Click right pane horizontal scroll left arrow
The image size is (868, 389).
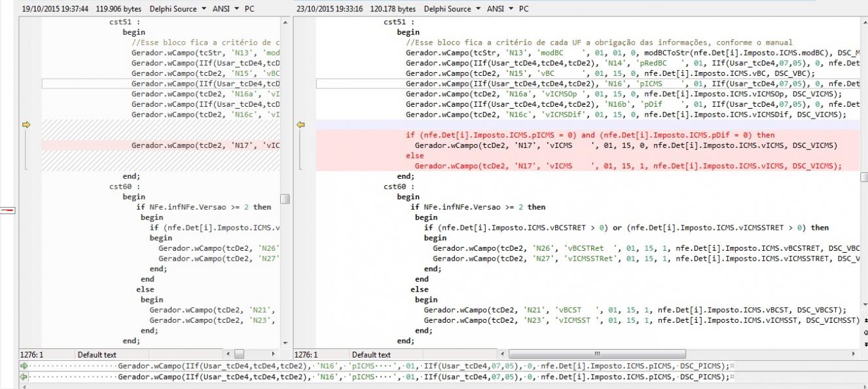(x=501, y=354)
